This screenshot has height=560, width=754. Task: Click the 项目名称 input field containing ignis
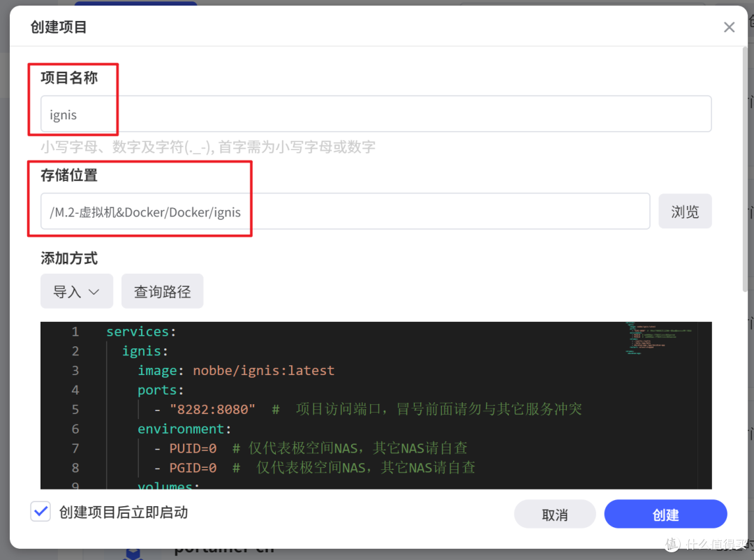pyautogui.click(x=376, y=114)
